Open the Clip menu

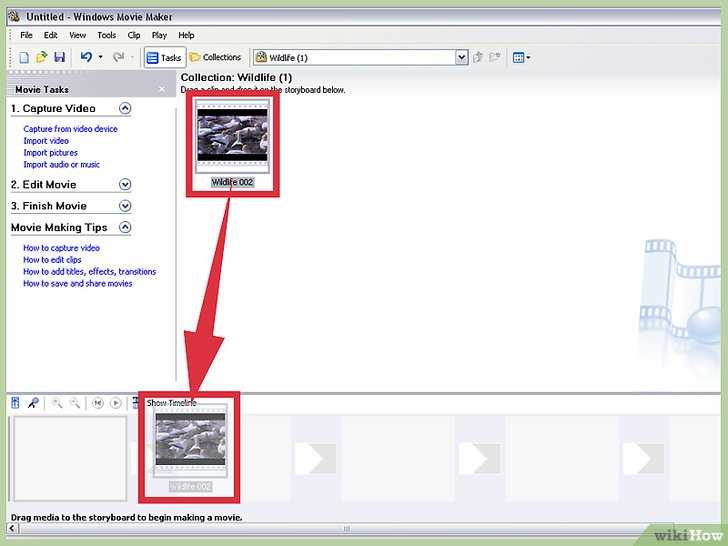click(x=134, y=35)
